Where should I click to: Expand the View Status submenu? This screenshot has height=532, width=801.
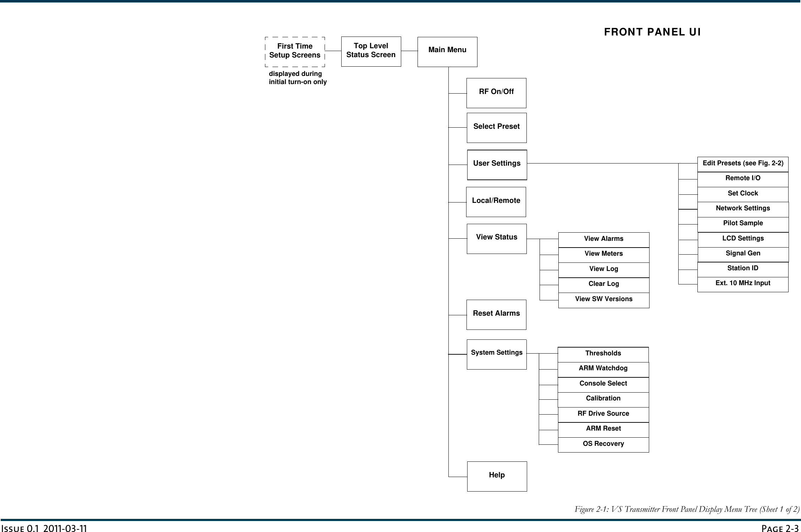(496, 238)
